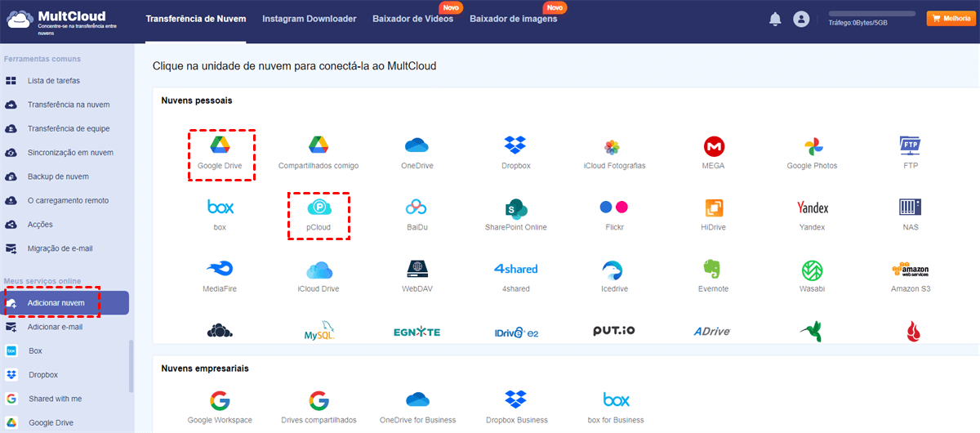Connect the BaiDu cloud
This screenshot has width=980, height=433.
(416, 214)
